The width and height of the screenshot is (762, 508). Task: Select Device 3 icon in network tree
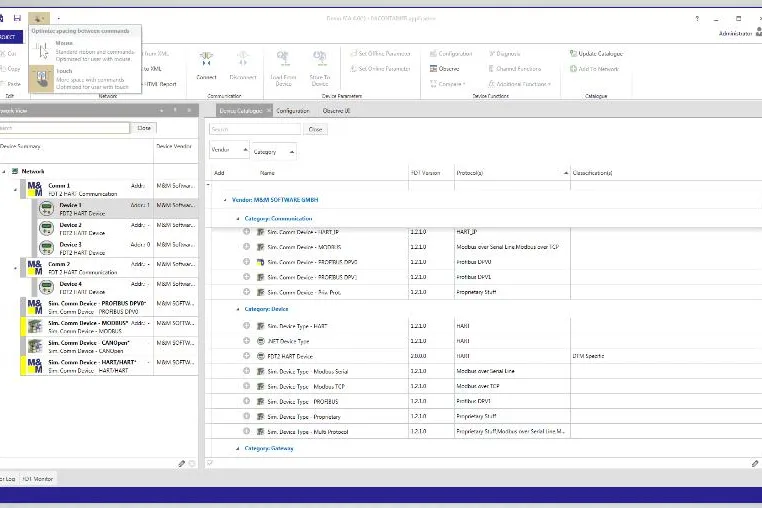pos(46,248)
